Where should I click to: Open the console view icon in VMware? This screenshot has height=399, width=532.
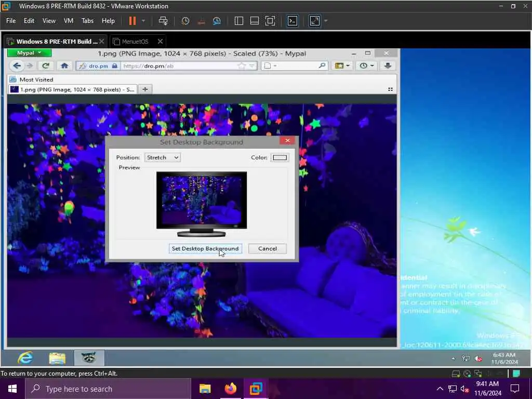click(x=292, y=21)
